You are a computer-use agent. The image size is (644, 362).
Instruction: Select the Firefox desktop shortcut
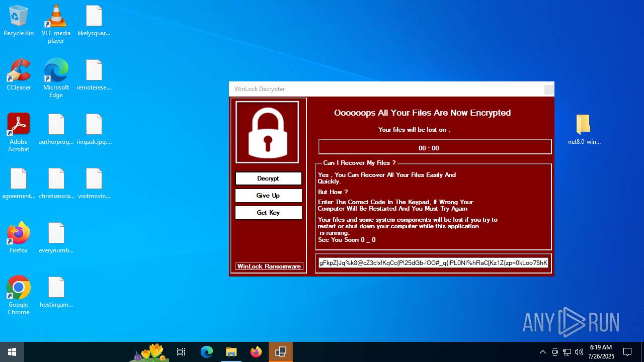click(19, 238)
